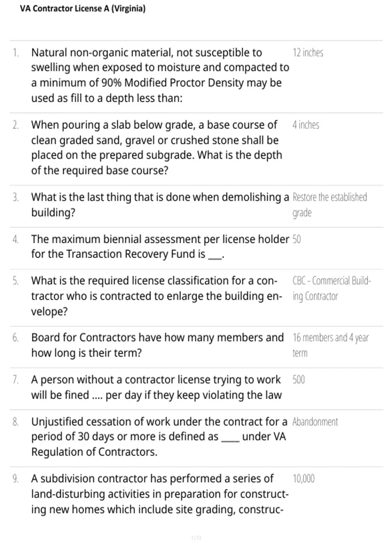Select question 9 about subdivision contractor

(160, 494)
